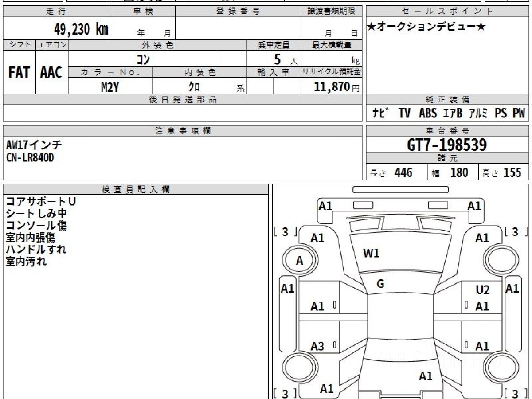
Task: Click the 最大積載量 header
Action: point(331,45)
